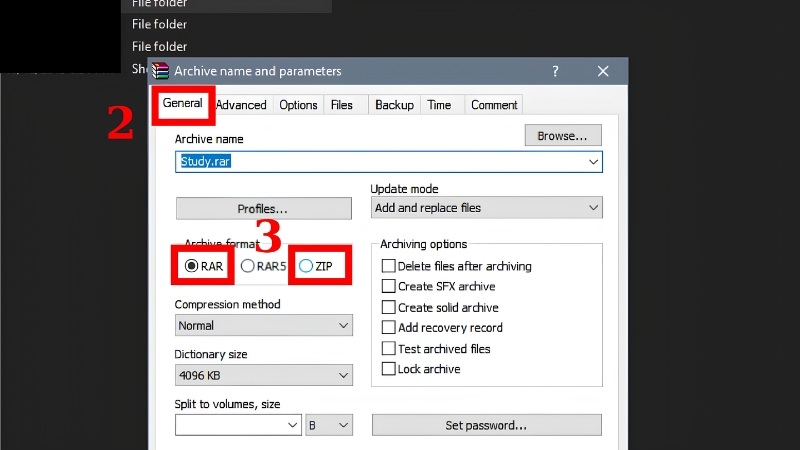
Task: Select the ZIP archive format radio button
Action: click(315, 266)
